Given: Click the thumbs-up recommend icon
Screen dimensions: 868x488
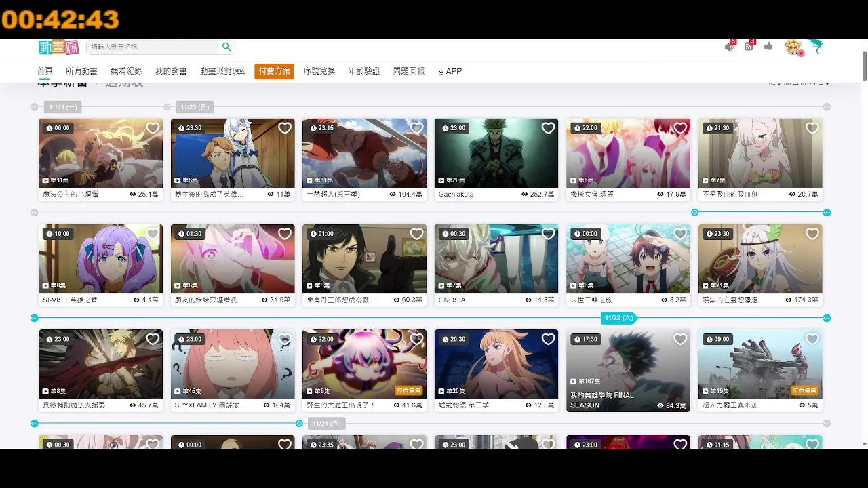Looking at the screenshot, I should pos(768,46).
